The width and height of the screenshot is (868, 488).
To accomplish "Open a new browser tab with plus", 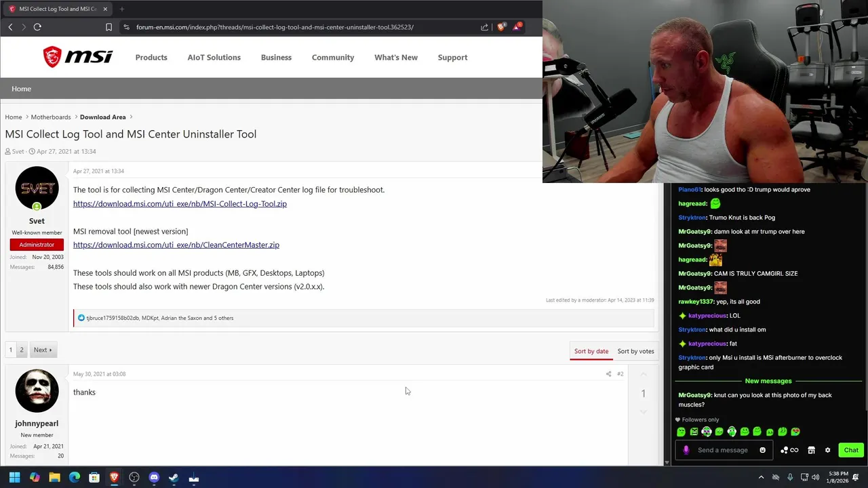I will [x=122, y=9].
